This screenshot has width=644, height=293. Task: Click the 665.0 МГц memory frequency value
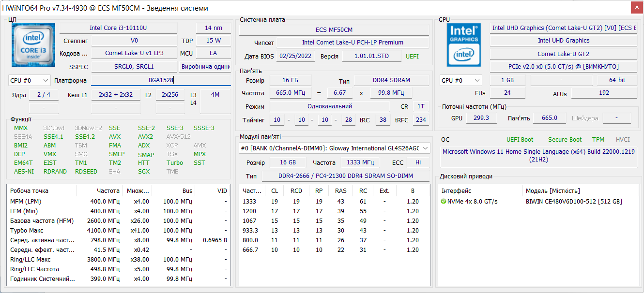click(291, 93)
